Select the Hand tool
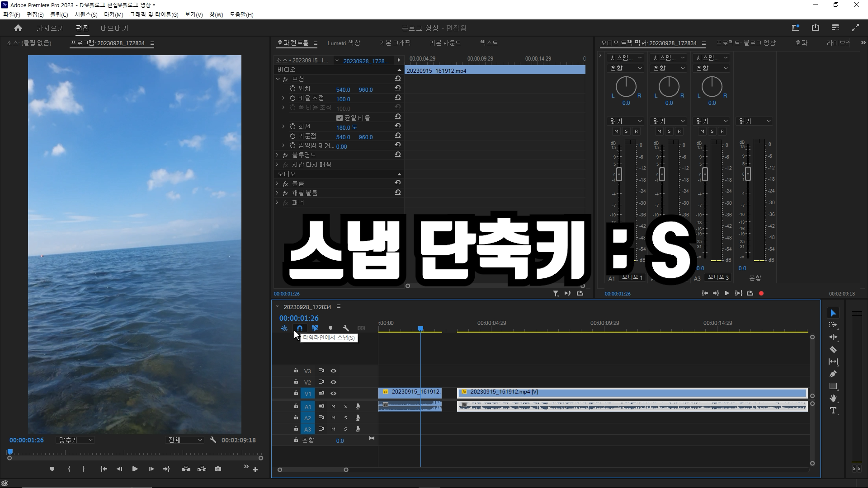Viewport: 868px width, 488px height. tap(834, 398)
